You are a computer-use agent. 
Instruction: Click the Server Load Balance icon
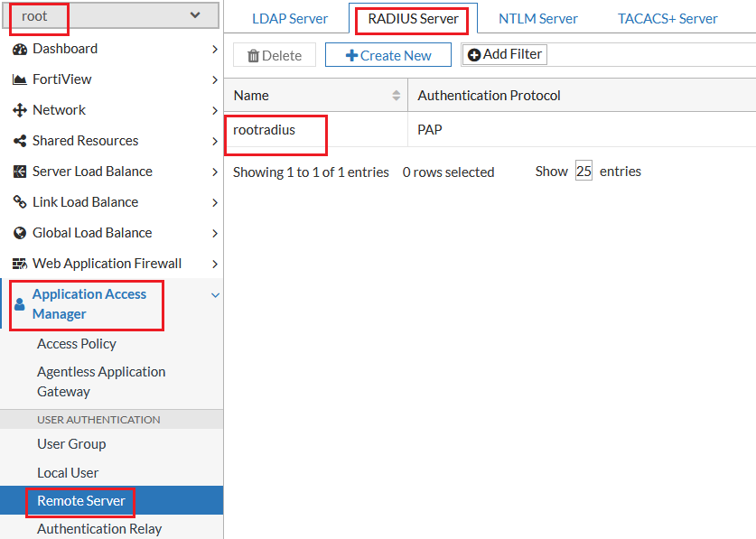[x=20, y=172]
